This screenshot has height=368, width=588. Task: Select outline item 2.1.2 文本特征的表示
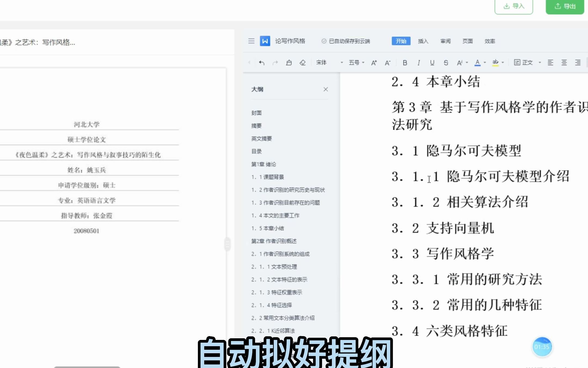279,279
